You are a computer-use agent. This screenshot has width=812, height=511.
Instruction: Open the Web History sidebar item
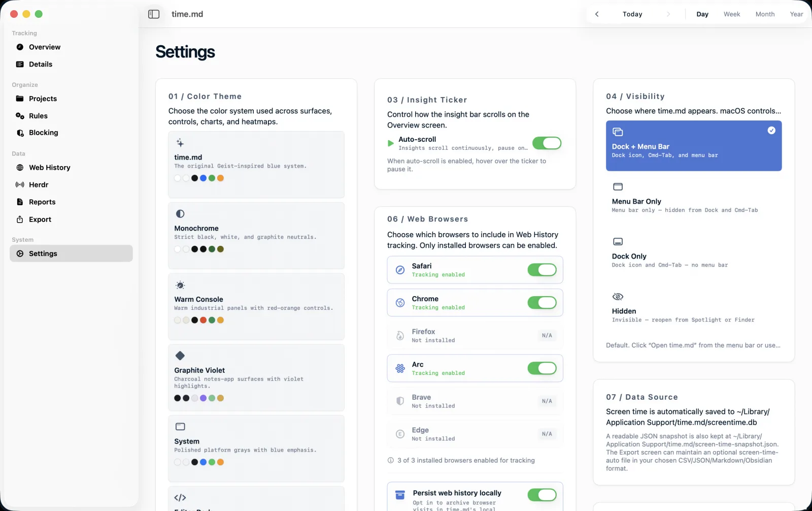pyautogui.click(x=71, y=168)
